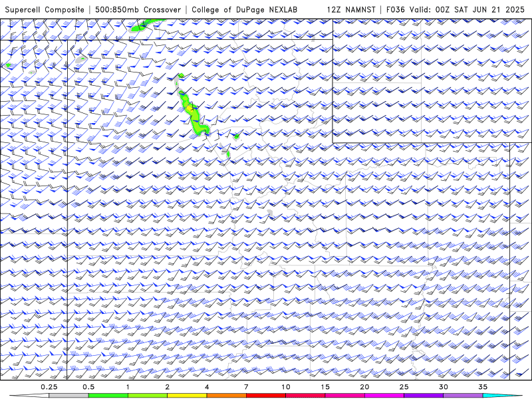
Task: Click the 'Valid: 00Z SAT JUN 21 2025' text
Action: pos(467,10)
